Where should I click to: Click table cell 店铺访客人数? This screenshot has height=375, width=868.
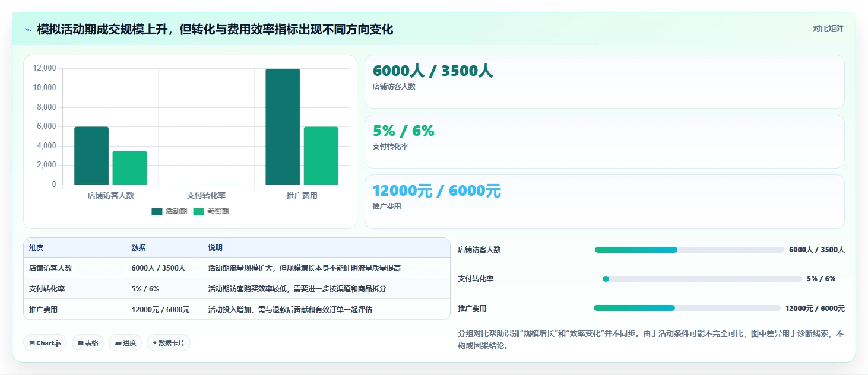pyautogui.click(x=50, y=268)
